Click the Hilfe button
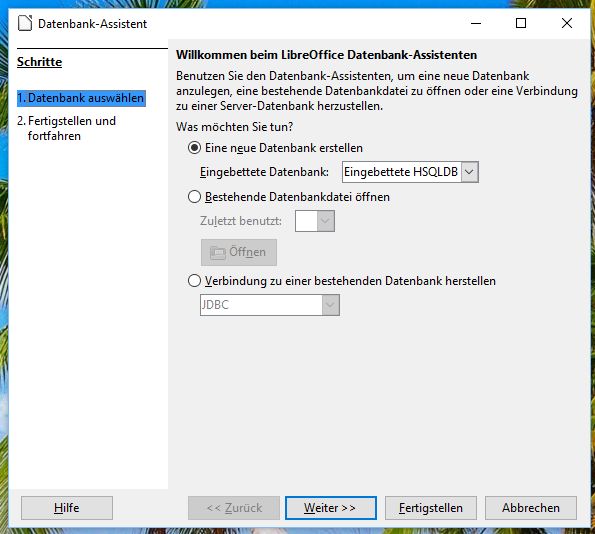Viewport: 595px width, 534px height. (67, 508)
